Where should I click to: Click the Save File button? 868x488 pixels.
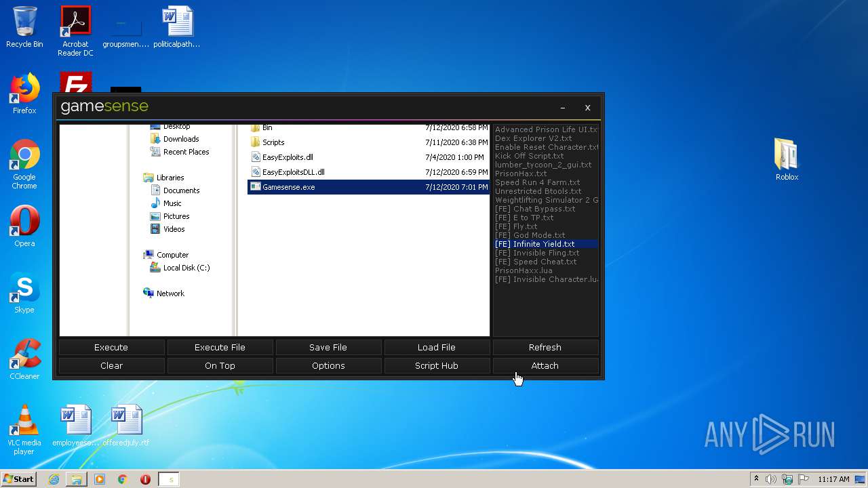click(x=328, y=347)
